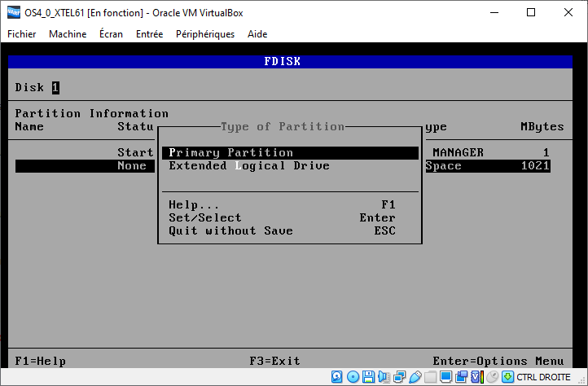This screenshot has width=588, height=386.
Task: Click the shared folders status icon
Action: click(x=430, y=377)
